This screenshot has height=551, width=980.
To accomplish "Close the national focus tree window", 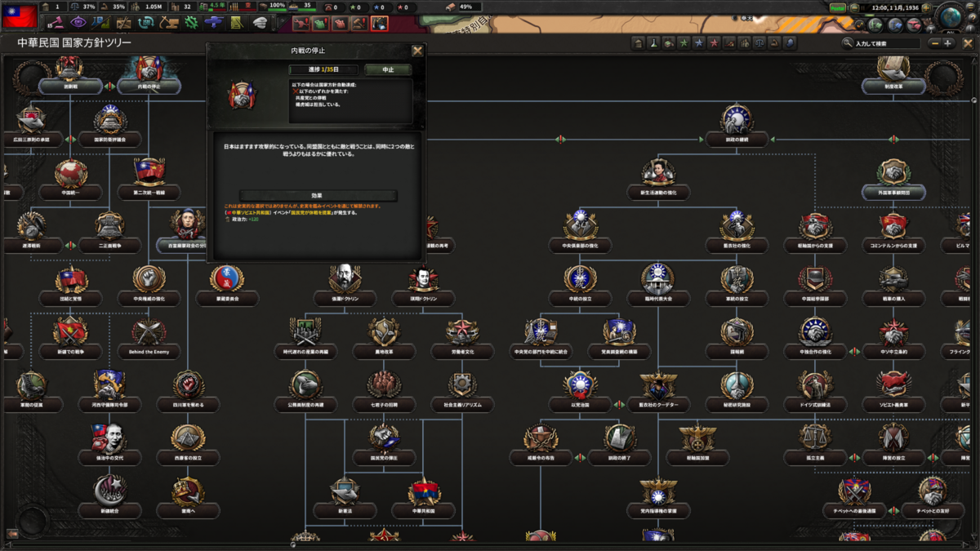I will pos(966,43).
